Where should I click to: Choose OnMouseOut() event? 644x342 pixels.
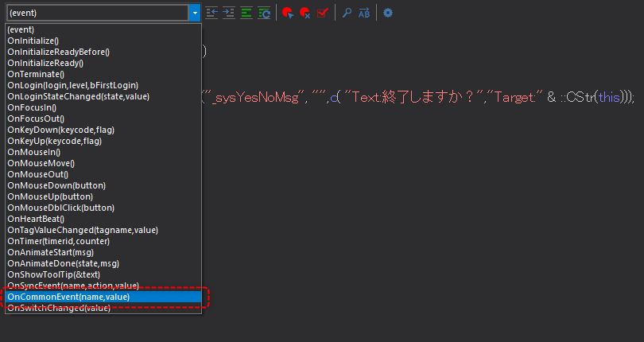coord(103,174)
